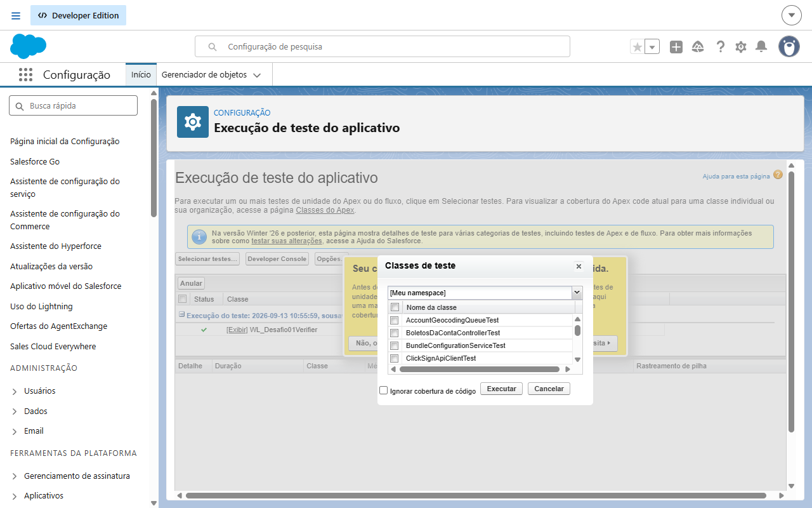Click the main page vertical scrollbar
Screen dimensions: 812x508
[791, 302]
